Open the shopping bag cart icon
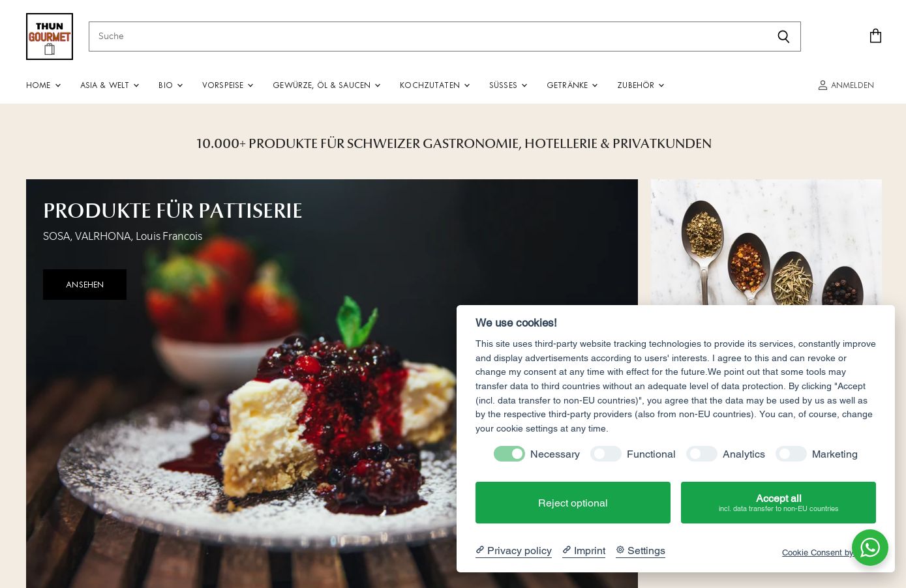 click(x=875, y=36)
